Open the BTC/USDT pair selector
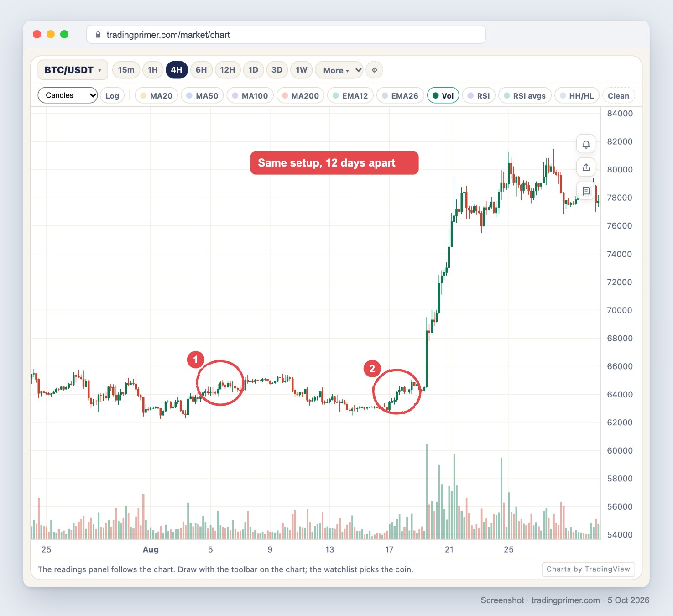Image resolution: width=673 pixels, height=616 pixels. 73,70
